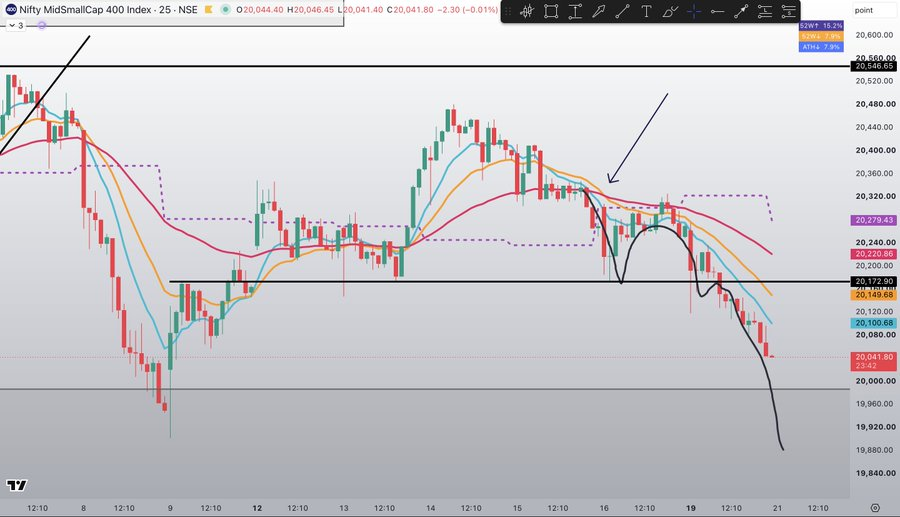The width and height of the screenshot is (900, 517).
Task: Select the price range measure tool
Action: click(x=575, y=11)
